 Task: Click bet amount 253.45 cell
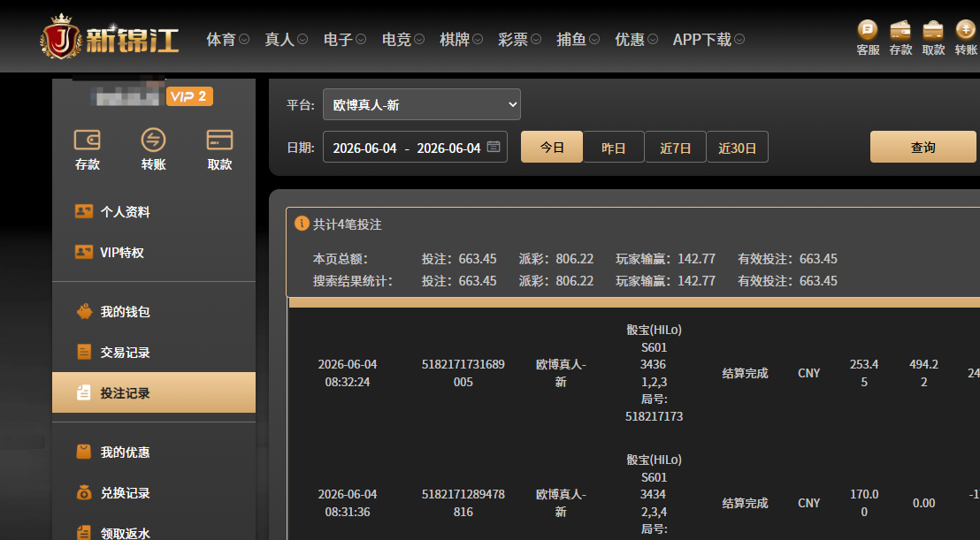pos(864,373)
